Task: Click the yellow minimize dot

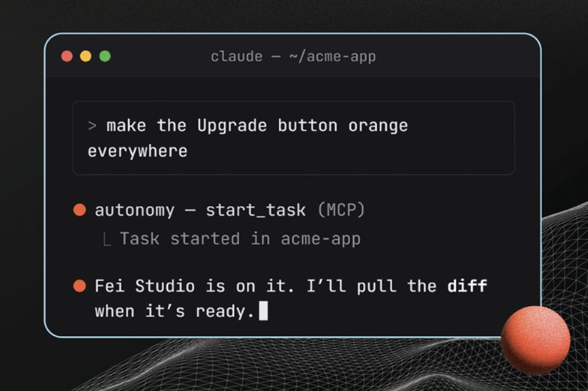Action: (x=86, y=56)
